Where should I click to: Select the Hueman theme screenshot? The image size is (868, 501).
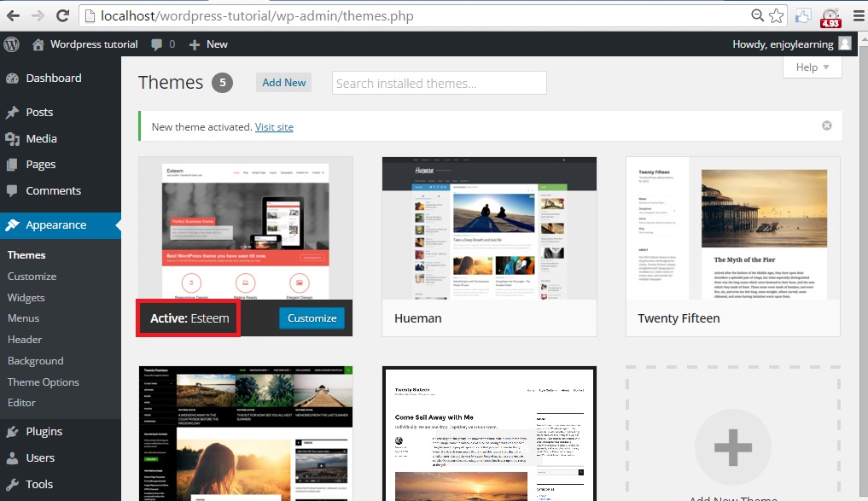[x=489, y=228]
